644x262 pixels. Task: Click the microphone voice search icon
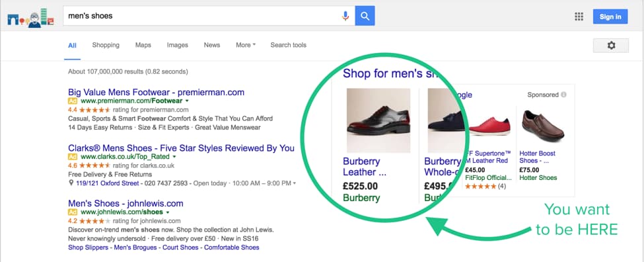tap(345, 16)
